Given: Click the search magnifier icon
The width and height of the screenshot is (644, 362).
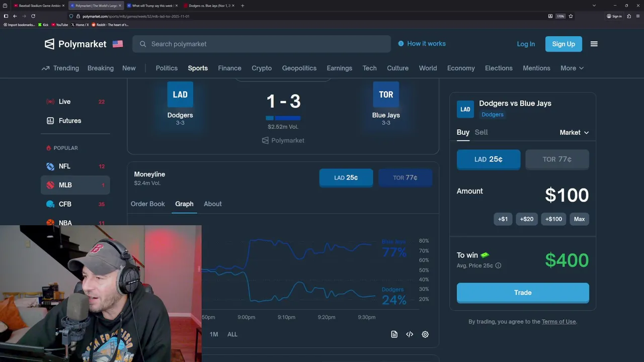Looking at the screenshot, I should (x=143, y=44).
